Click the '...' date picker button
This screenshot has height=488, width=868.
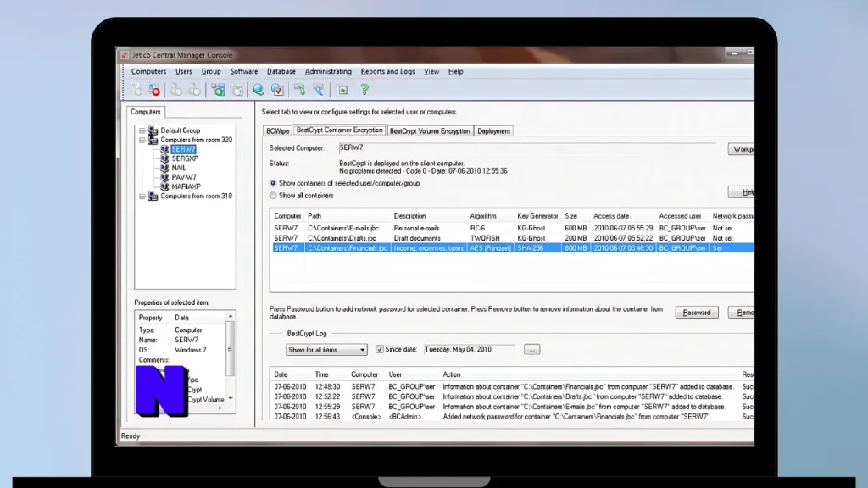pos(531,350)
